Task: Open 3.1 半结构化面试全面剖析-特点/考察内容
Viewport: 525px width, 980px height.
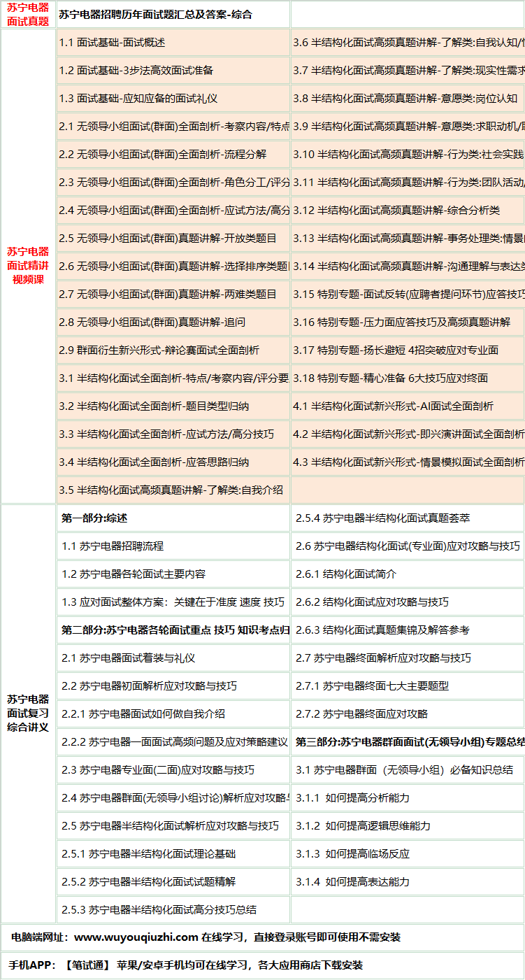Action: tap(173, 378)
